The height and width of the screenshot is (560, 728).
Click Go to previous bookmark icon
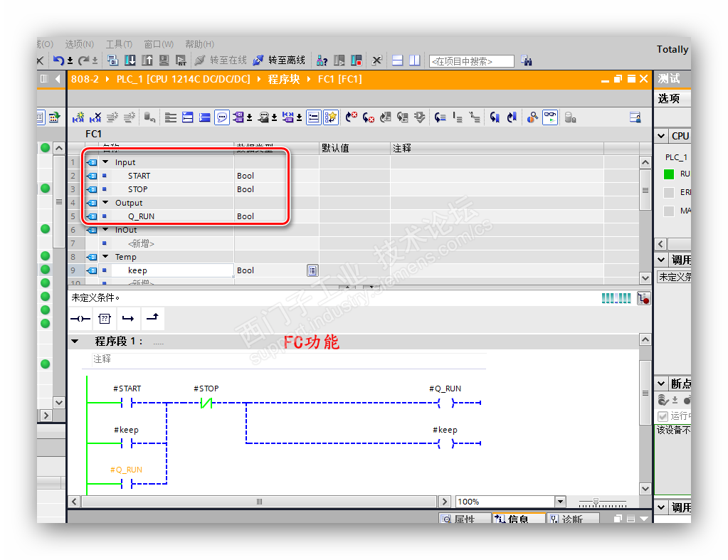click(512, 117)
